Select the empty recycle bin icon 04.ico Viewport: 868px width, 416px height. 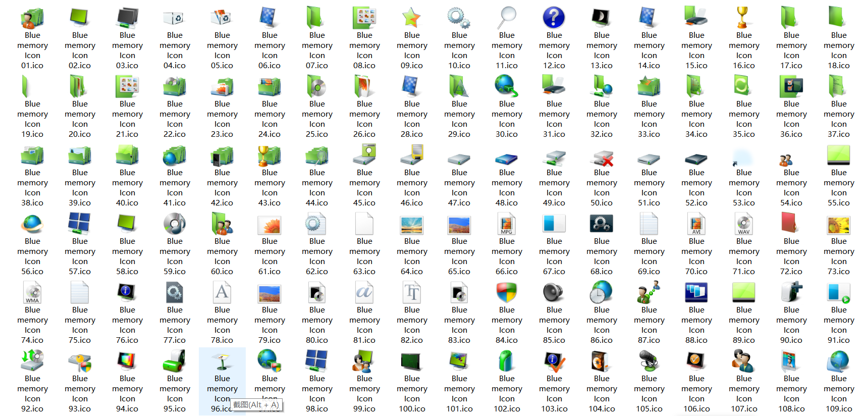(x=175, y=18)
